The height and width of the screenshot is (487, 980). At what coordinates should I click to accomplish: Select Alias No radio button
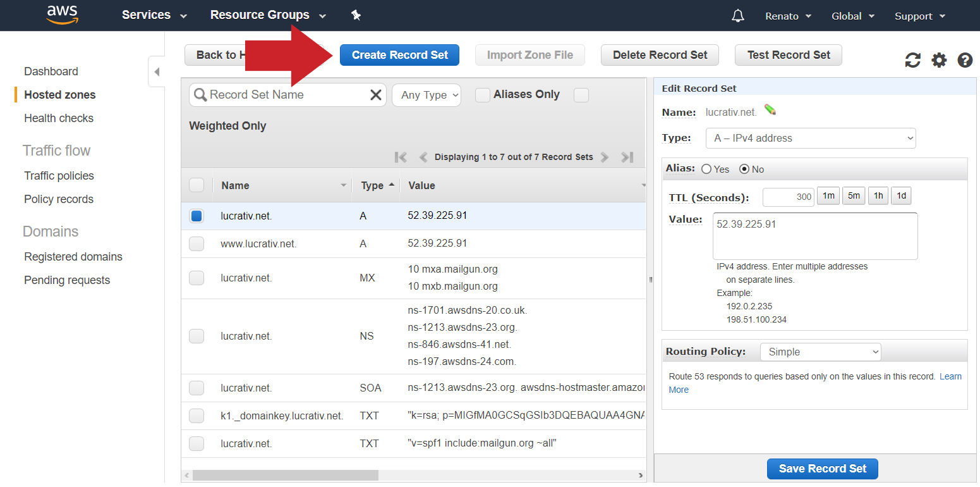click(744, 169)
